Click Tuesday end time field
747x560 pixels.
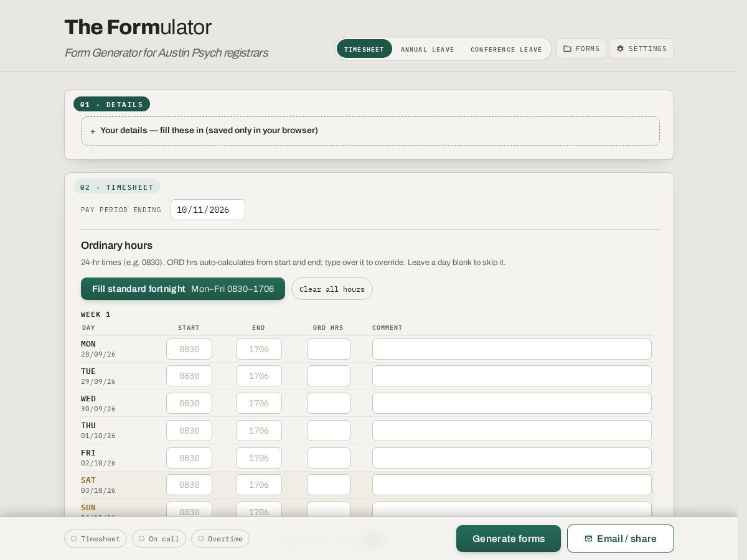(259, 376)
